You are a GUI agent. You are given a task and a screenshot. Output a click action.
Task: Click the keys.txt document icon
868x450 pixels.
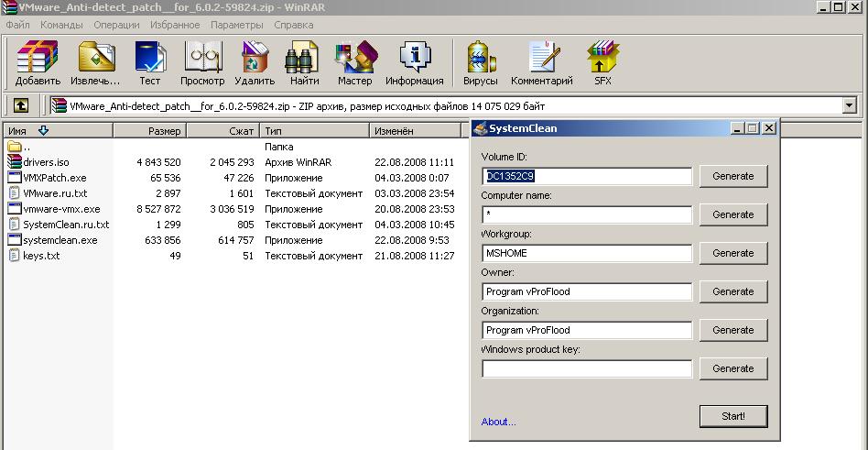pyautogui.click(x=15, y=255)
